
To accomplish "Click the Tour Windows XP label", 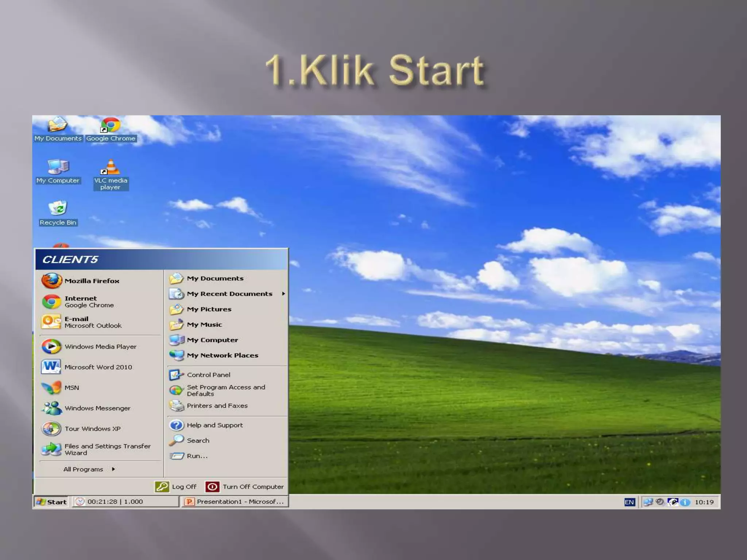I will tap(93, 429).
